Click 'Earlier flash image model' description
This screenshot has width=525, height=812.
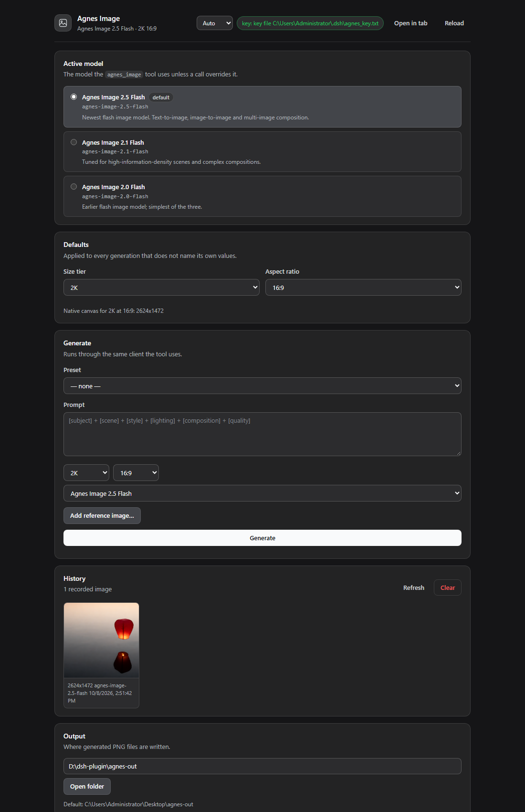click(x=142, y=207)
